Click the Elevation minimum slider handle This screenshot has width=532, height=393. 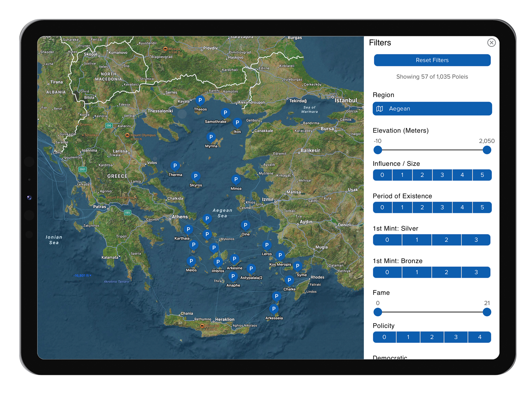pyautogui.click(x=378, y=150)
